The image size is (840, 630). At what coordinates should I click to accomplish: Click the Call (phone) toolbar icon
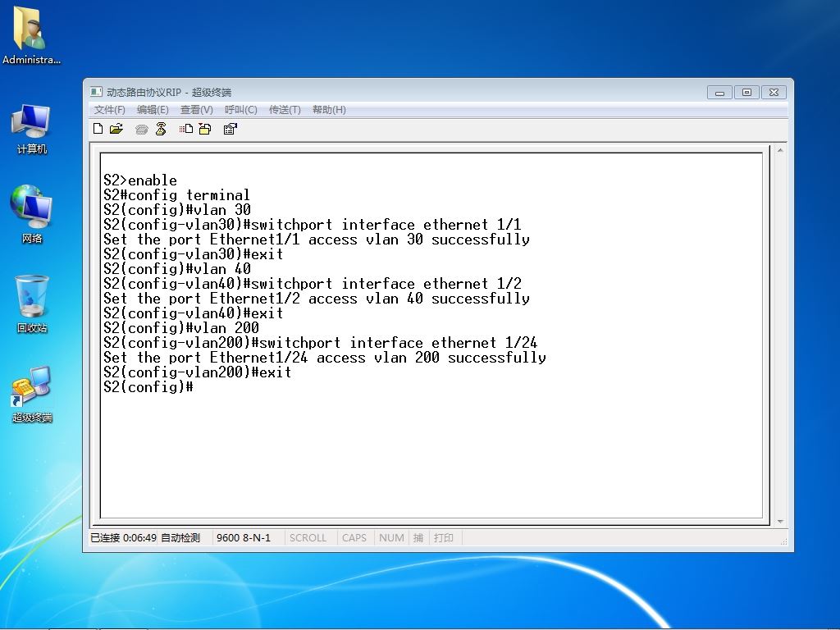pos(141,129)
